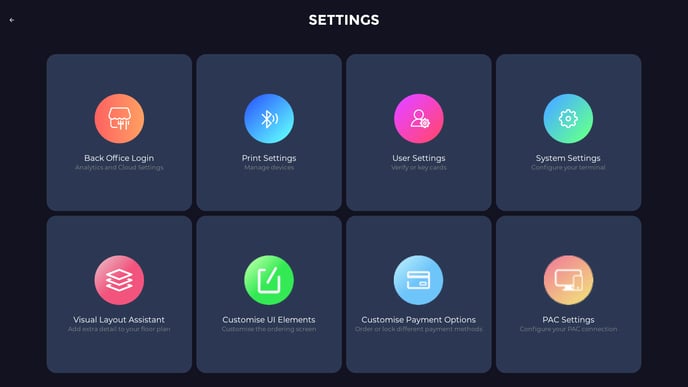688x387 pixels.
Task: Open the teal gear System Settings icon
Action: [568, 118]
